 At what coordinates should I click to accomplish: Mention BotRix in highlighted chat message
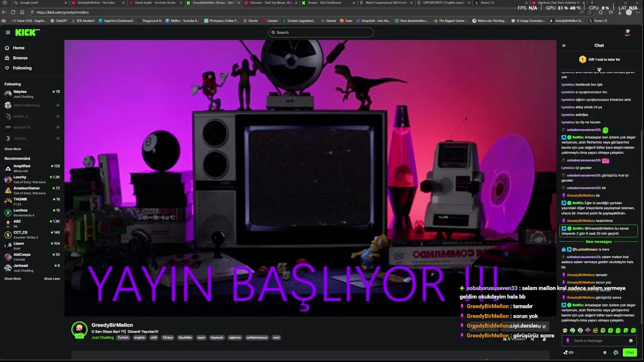[578, 228]
